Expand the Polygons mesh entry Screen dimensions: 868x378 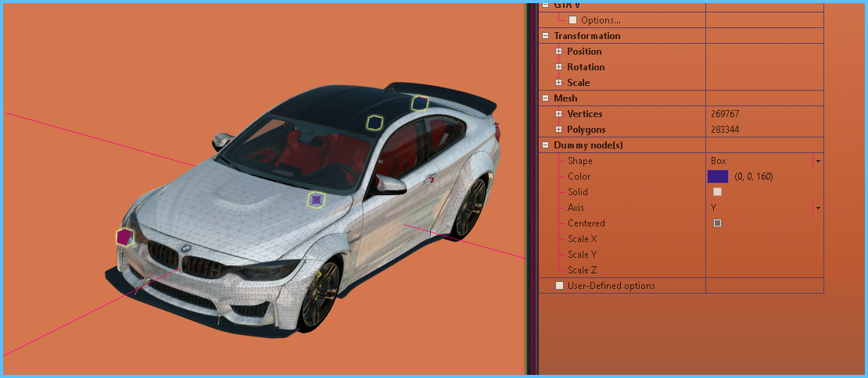[x=558, y=130]
